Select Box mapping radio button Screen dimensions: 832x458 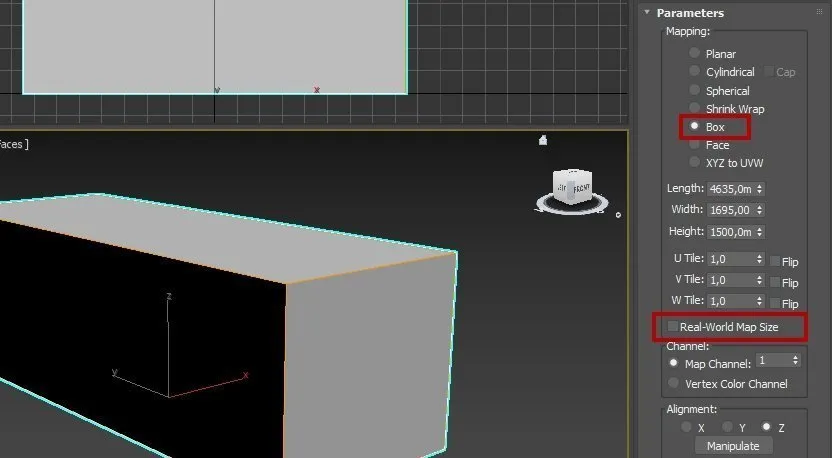(x=695, y=127)
